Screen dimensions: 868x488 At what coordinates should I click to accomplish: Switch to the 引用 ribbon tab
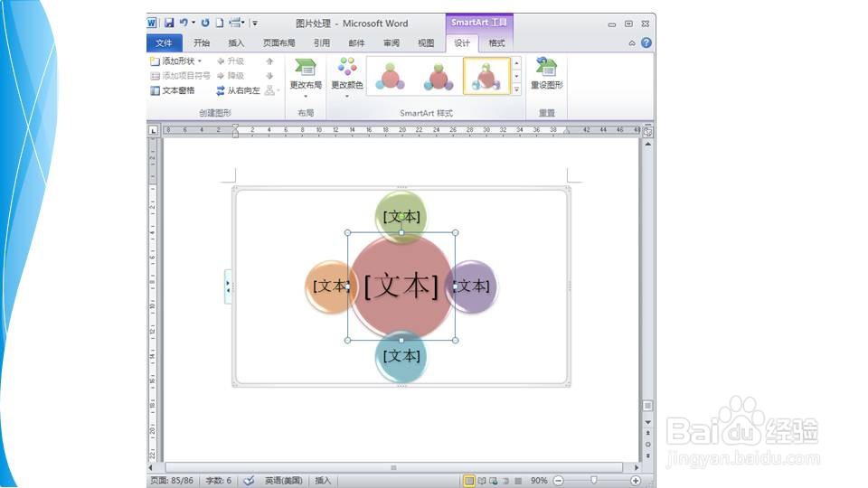tap(322, 42)
